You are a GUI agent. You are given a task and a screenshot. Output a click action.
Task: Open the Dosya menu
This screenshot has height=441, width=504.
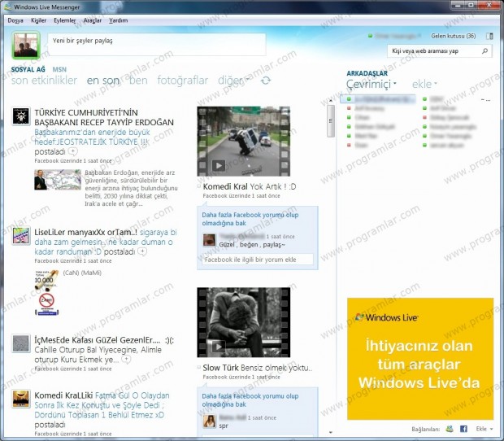[15, 20]
